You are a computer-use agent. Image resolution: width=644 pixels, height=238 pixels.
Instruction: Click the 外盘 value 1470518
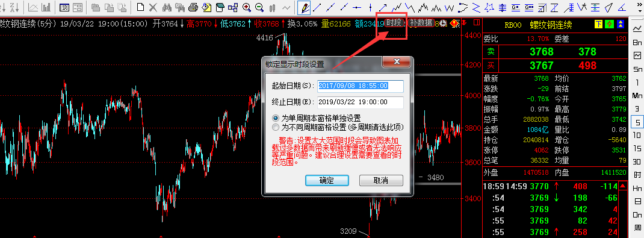pyautogui.click(x=536, y=173)
